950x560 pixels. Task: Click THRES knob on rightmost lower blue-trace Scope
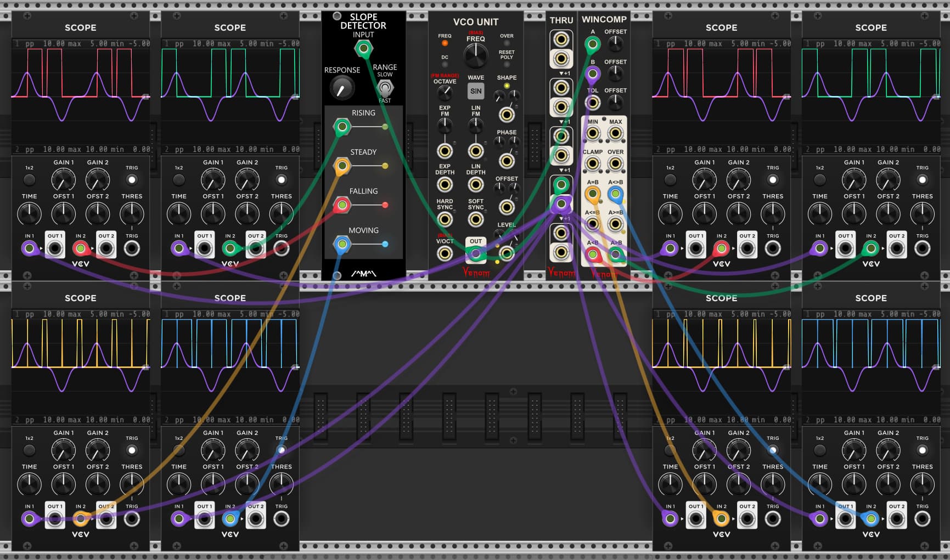[922, 484]
